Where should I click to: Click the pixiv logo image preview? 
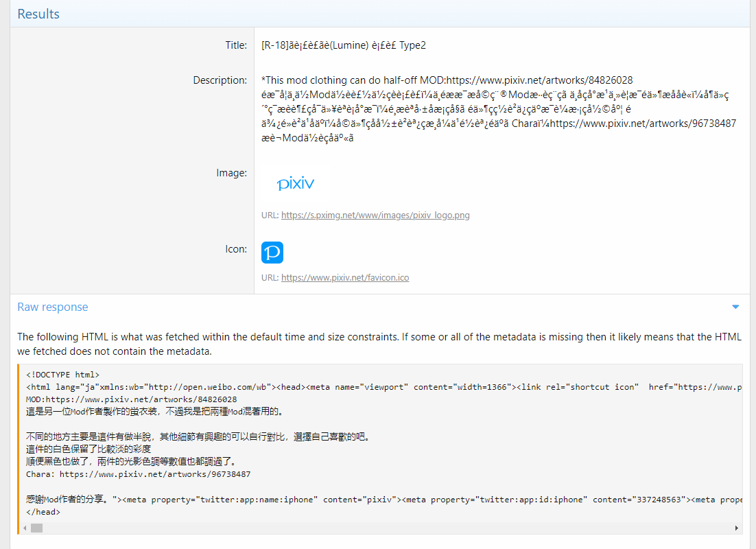pyautogui.click(x=296, y=183)
